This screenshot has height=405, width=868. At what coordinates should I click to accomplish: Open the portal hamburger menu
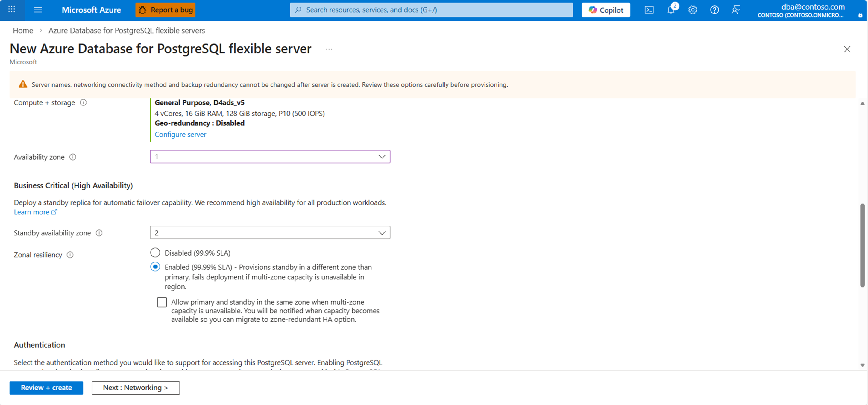38,10
